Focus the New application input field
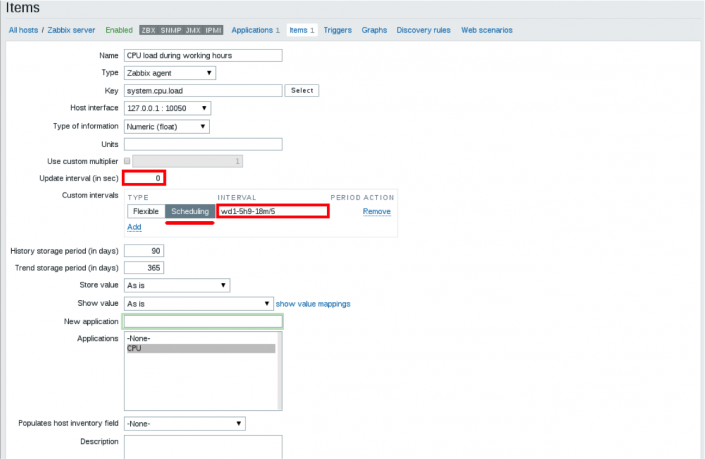The height and width of the screenshot is (459, 705). pos(203,321)
